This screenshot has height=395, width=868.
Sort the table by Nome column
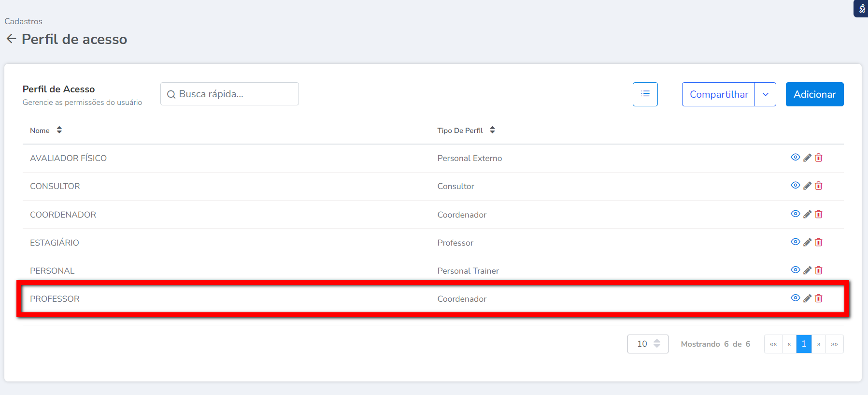tap(59, 130)
